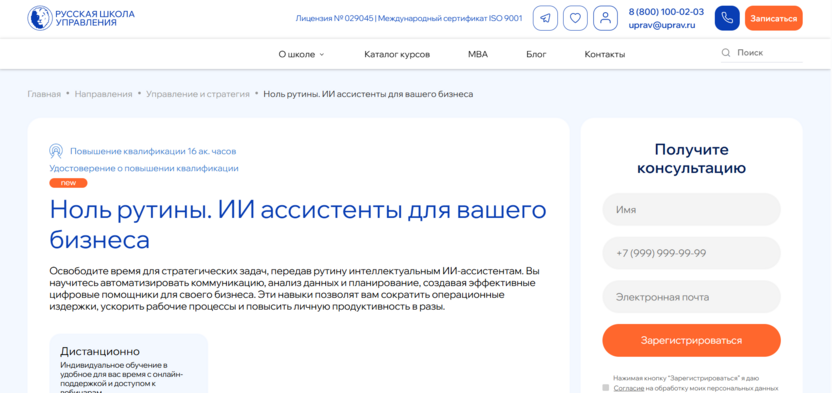This screenshot has width=832, height=393.
Task: Open the MBA menu item
Action: tap(478, 54)
